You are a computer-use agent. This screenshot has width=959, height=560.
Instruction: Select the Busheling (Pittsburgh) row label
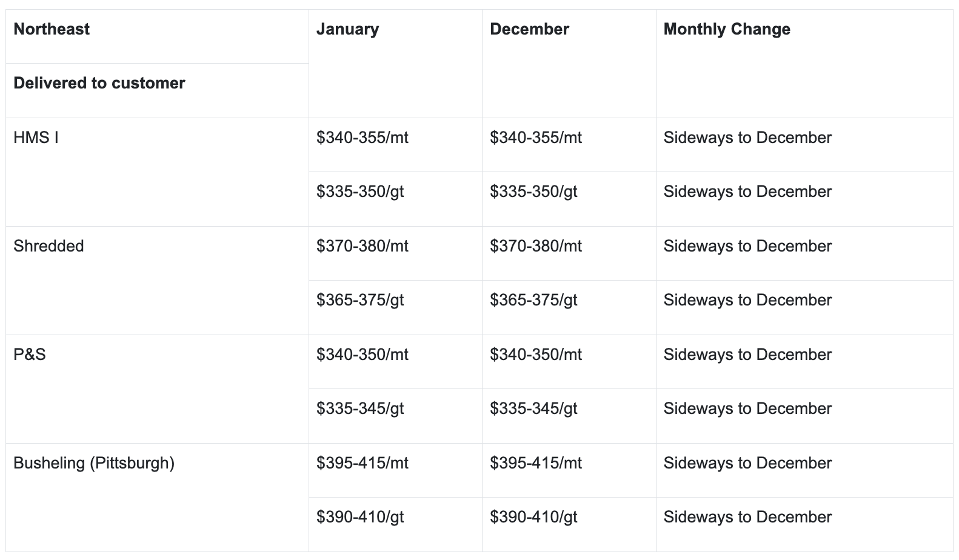[x=94, y=463]
